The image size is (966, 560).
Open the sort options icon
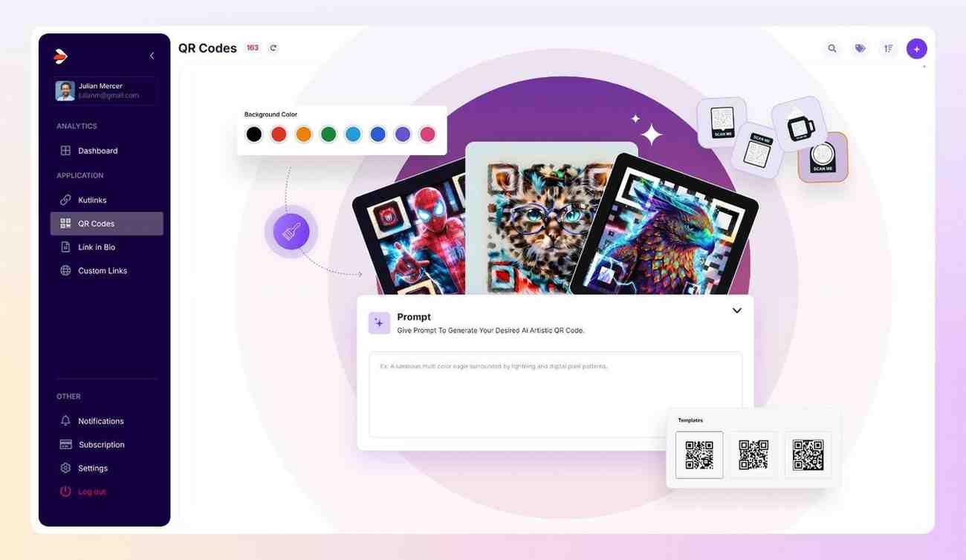tap(888, 49)
